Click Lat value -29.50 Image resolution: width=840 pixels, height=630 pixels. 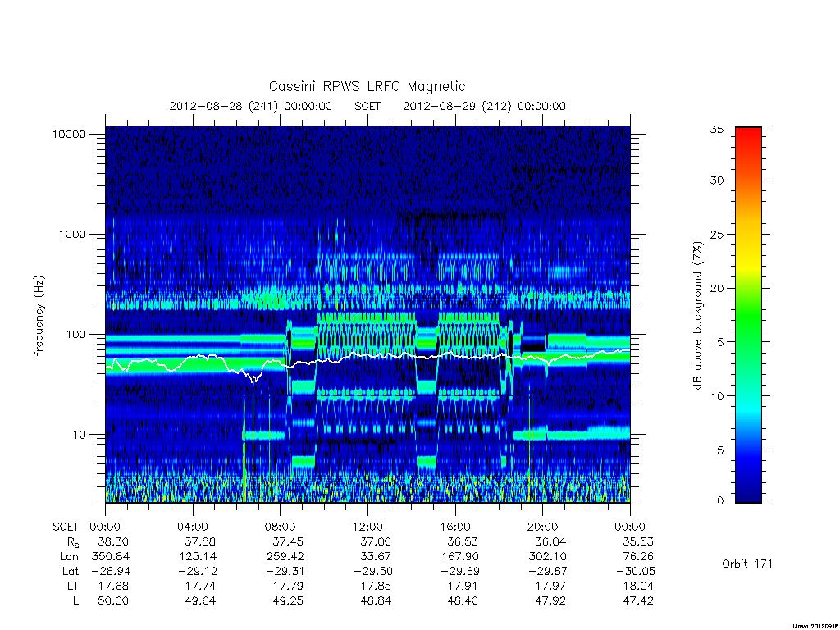[x=373, y=572]
